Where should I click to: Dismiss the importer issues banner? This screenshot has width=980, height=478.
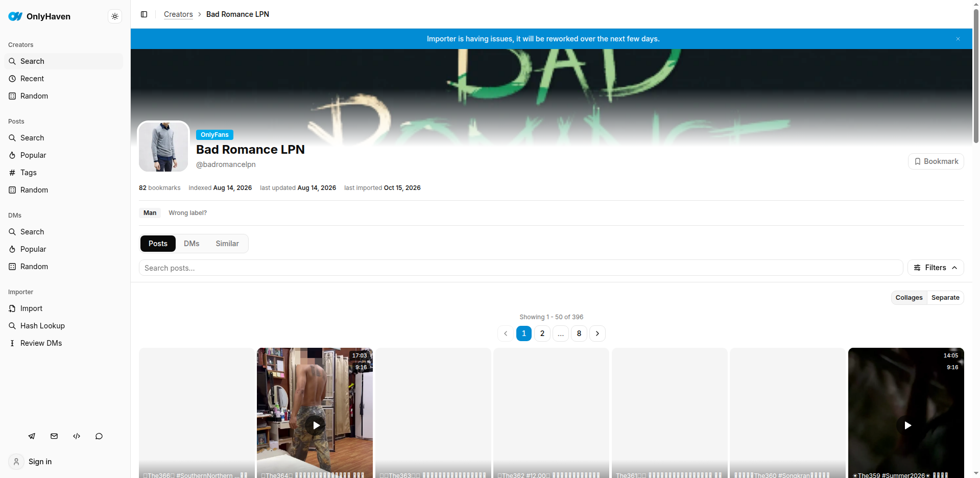[x=958, y=39]
